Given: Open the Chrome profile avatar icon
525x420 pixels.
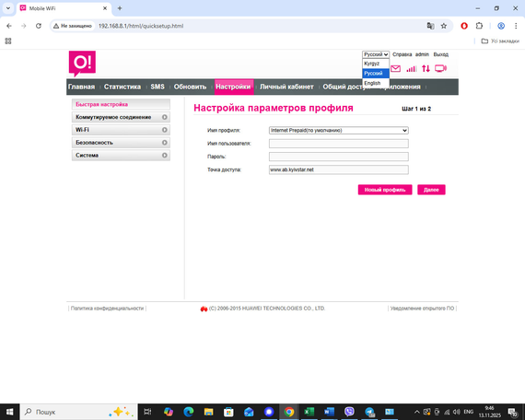Looking at the screenshot, I should point(501,26).
